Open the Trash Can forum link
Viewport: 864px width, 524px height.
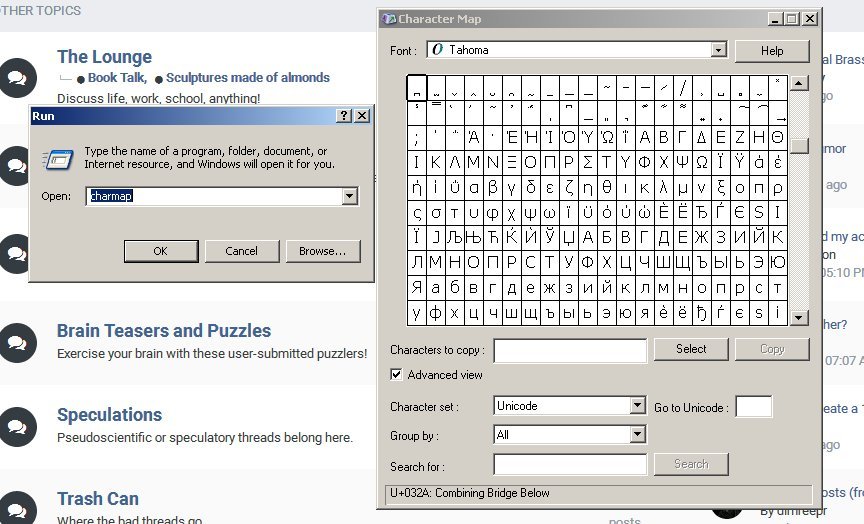point(98,499)
